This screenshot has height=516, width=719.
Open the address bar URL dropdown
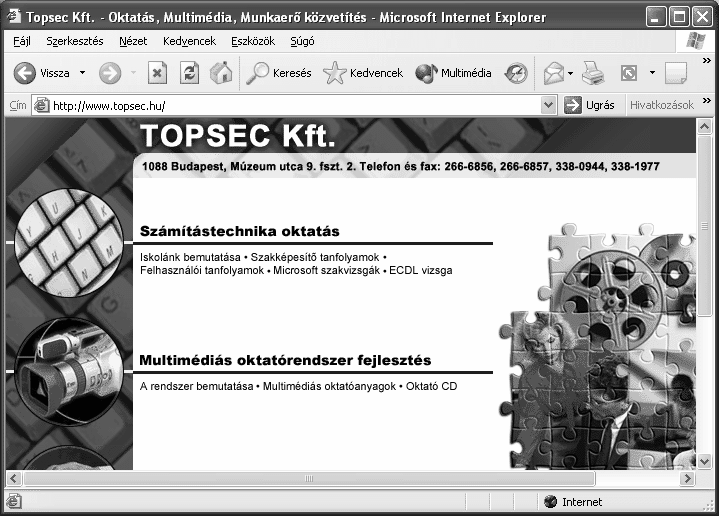click(x=548, y=105)
